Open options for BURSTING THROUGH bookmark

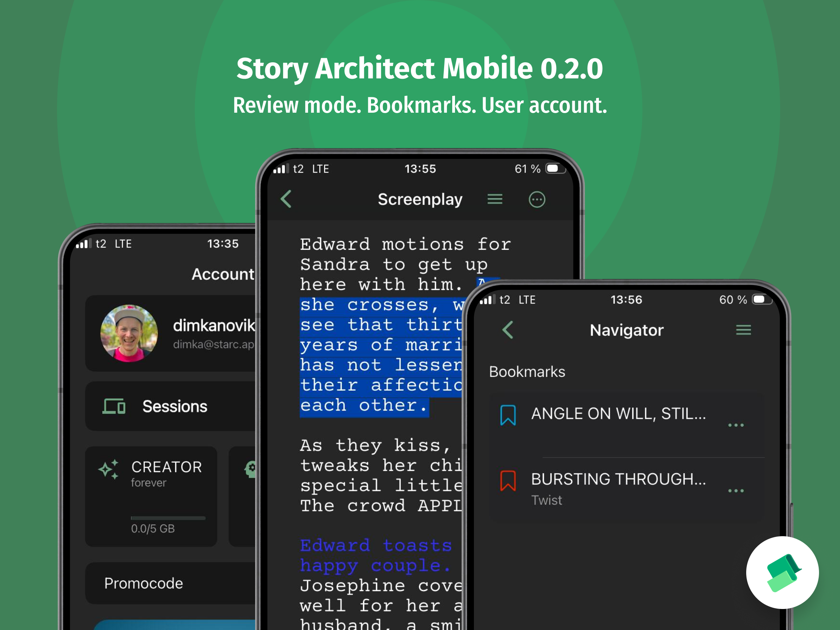pos(736,491)
